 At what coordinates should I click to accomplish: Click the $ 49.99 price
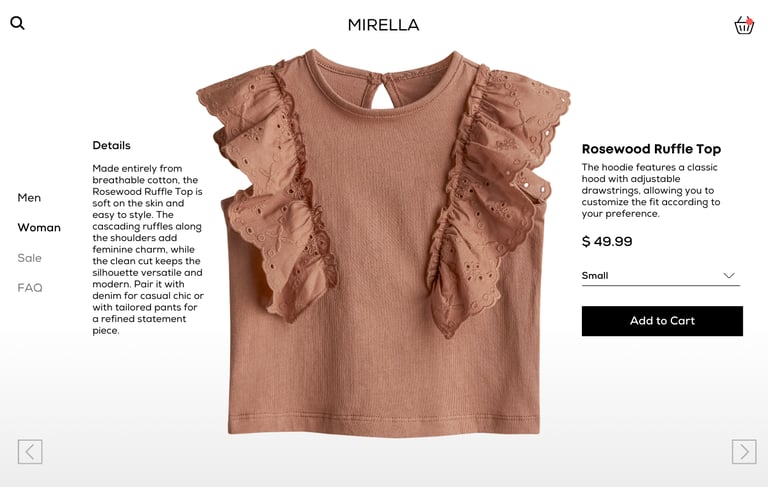click(x=607, y=242)
